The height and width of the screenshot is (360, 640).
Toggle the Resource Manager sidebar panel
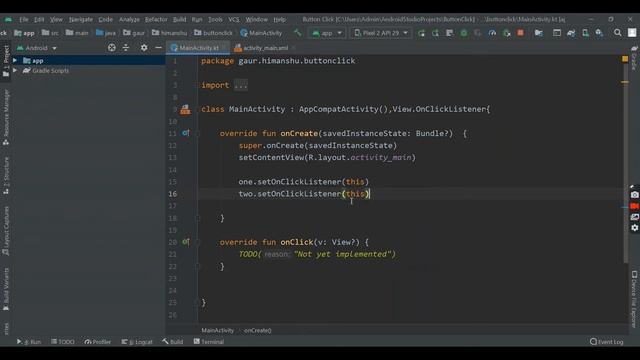coord(6,118)
